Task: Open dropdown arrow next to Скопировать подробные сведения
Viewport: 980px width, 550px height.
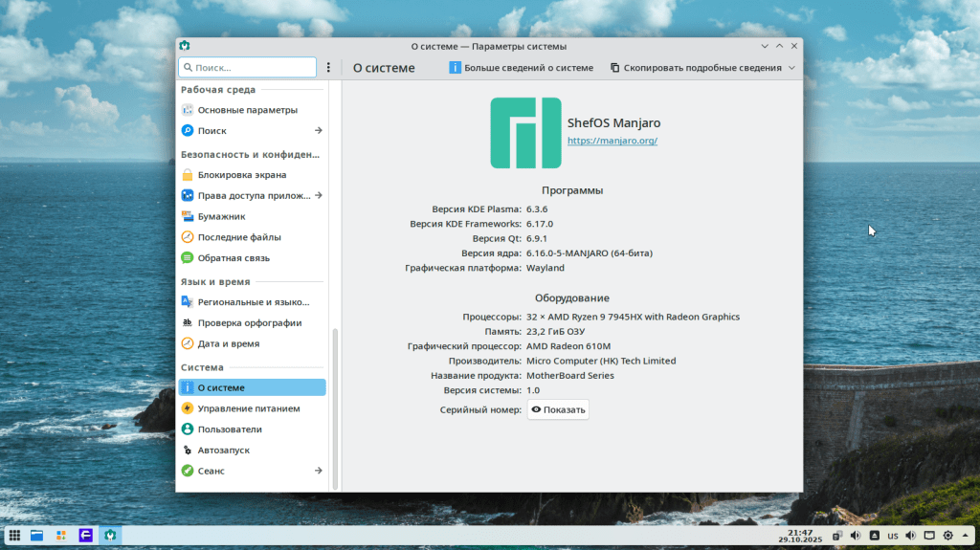Action: pyautogui.click(x=791, y=68)
